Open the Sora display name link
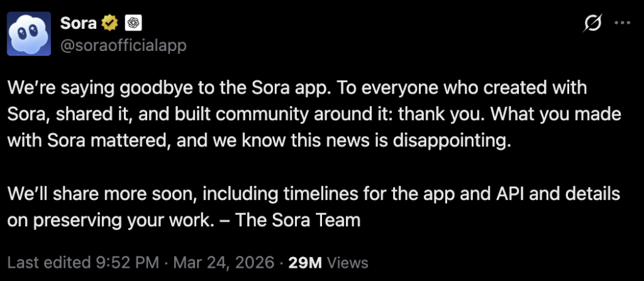The width and height of the screenshot is (644, 281). 79,23
